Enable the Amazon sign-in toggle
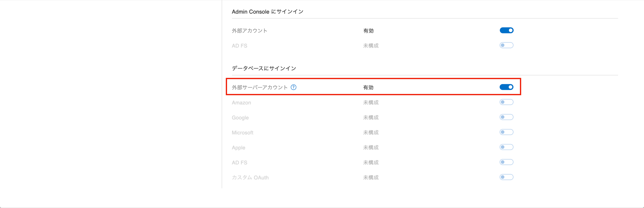This screenshot has width=644, height=208. click(x=506, y=102)
